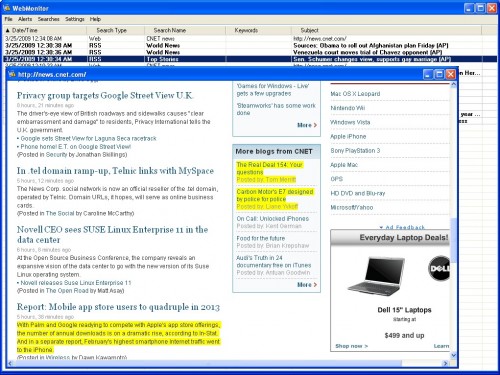Open the Help menu
The width and height of the screenshot is (500, 375).
95,19
